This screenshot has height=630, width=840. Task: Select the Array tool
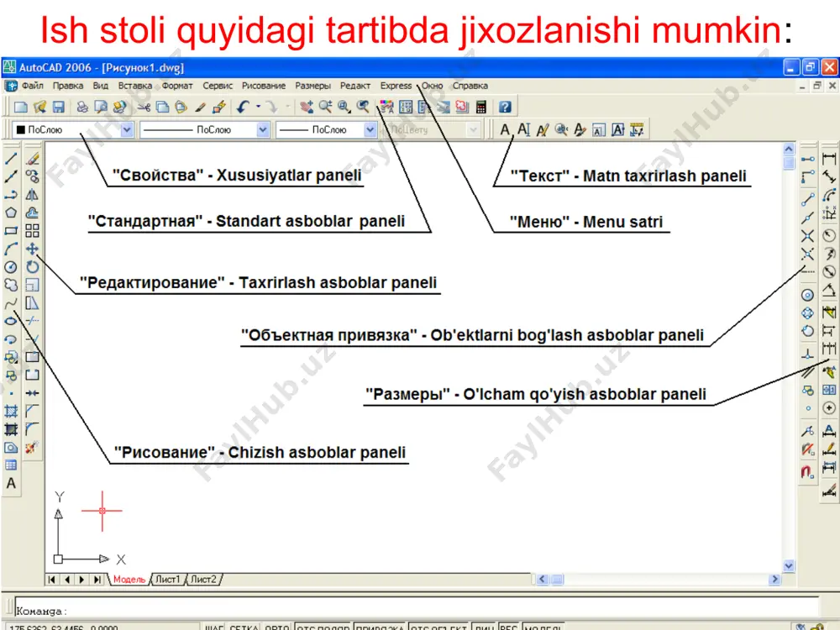pos(33,231)
